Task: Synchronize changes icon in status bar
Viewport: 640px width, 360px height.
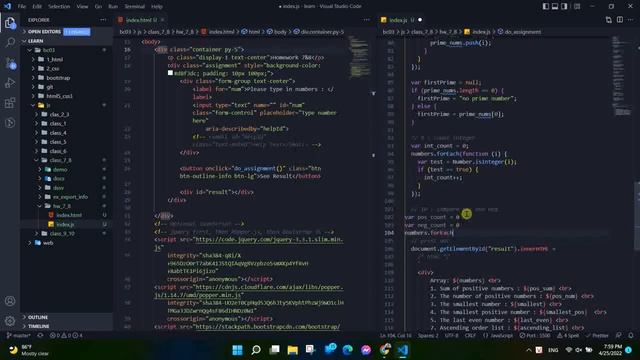Action: coord(40,336)
